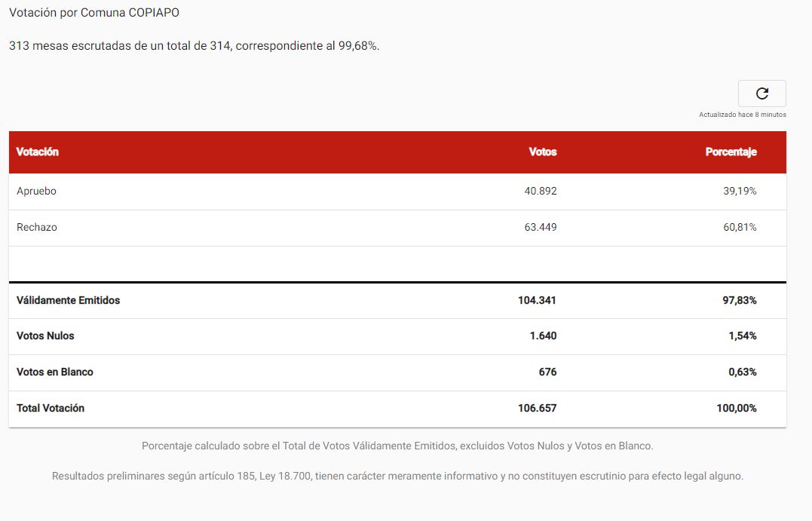Screen dimensions: 812x521
Task: Click the Resultados preliminares disclaimer text
Action: click(397, 476)
